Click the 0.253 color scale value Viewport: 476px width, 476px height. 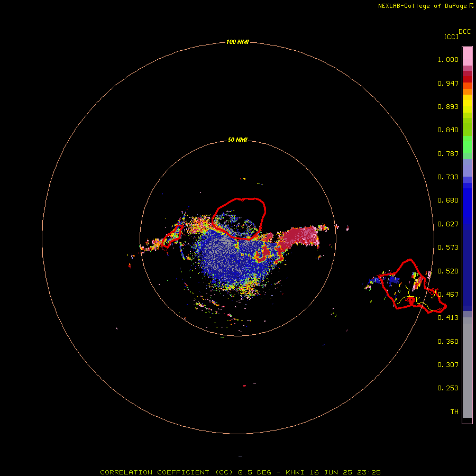448,388
